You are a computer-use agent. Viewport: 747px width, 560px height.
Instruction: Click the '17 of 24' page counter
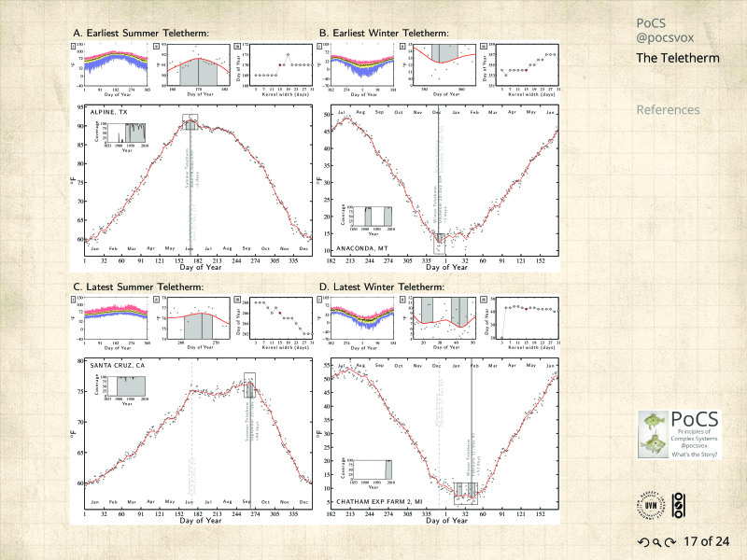coord(707,542)
